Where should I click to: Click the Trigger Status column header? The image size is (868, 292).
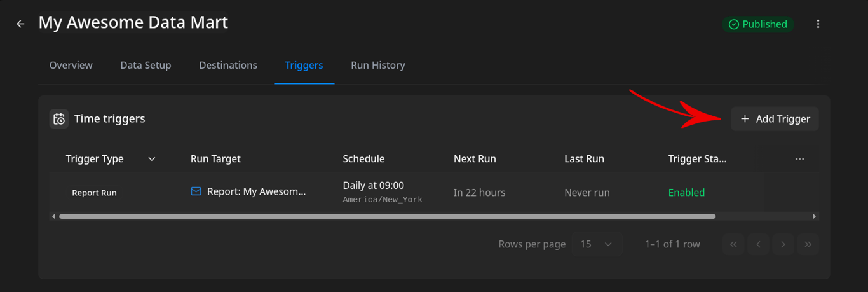(697, 159)
